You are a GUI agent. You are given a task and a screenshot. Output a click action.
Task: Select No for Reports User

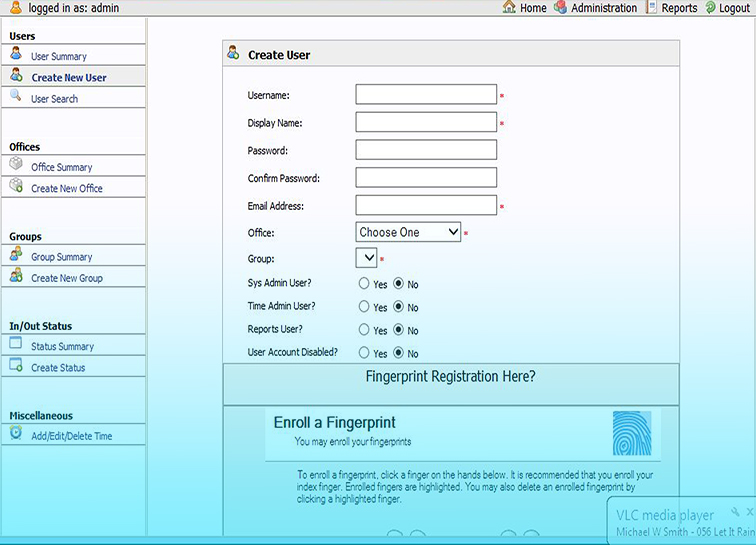coord(398,329)
